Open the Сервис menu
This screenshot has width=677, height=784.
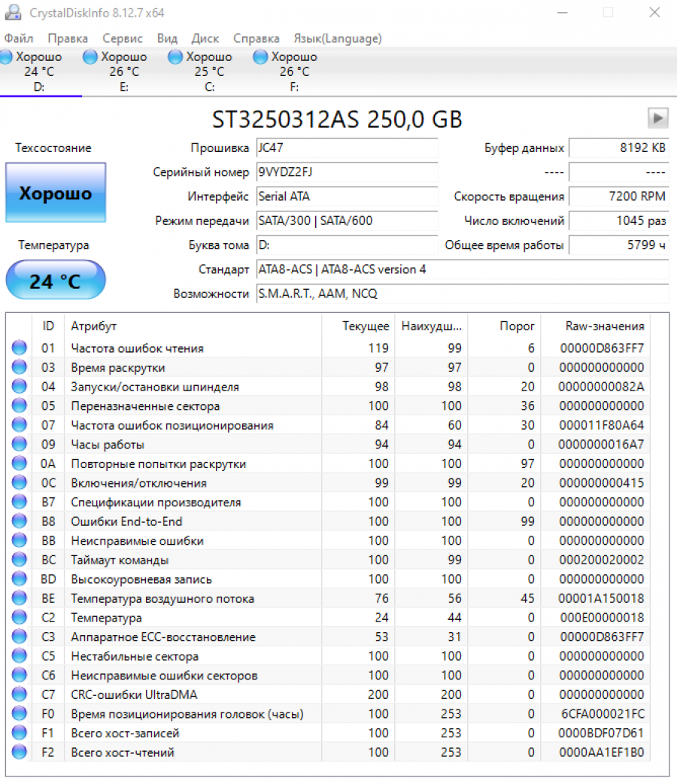(123, 38)
